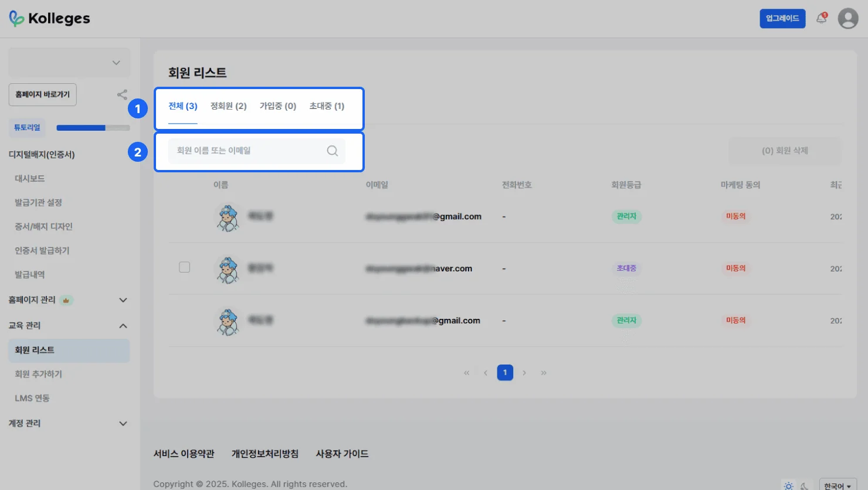Click the share icon beside 홈페이지 바로가기

pyautogui.click(x=122, y=94)
